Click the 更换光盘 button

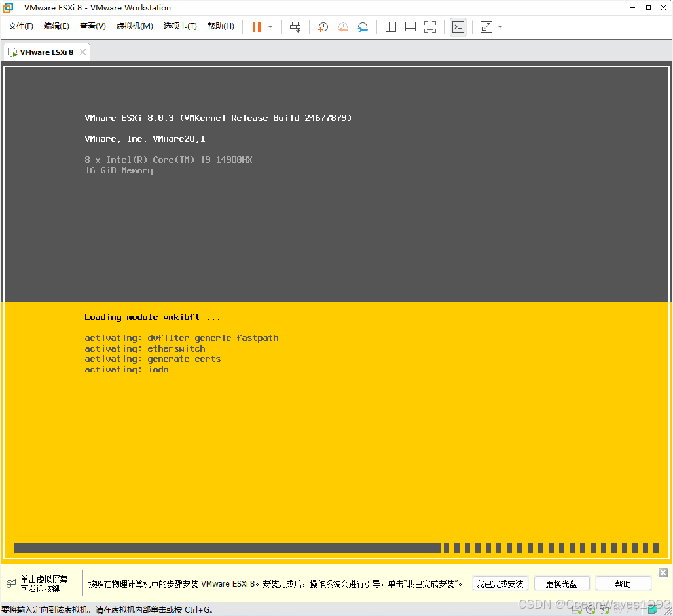[562, 584]
